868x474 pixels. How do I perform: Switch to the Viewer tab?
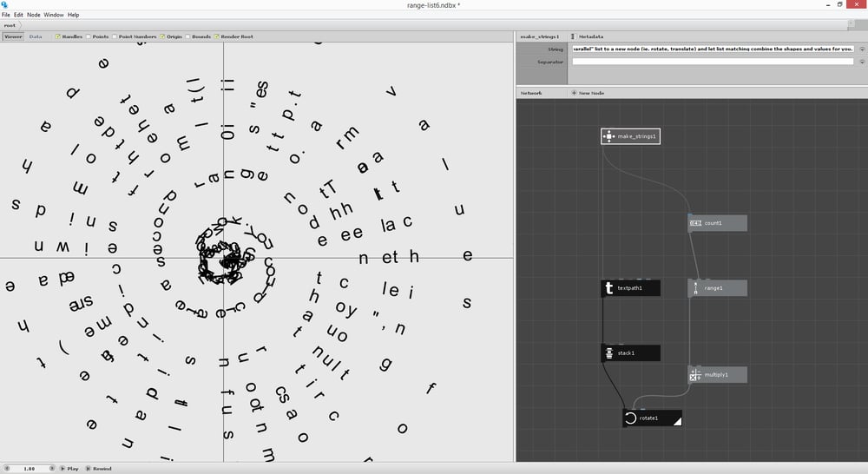click(13, 36)
